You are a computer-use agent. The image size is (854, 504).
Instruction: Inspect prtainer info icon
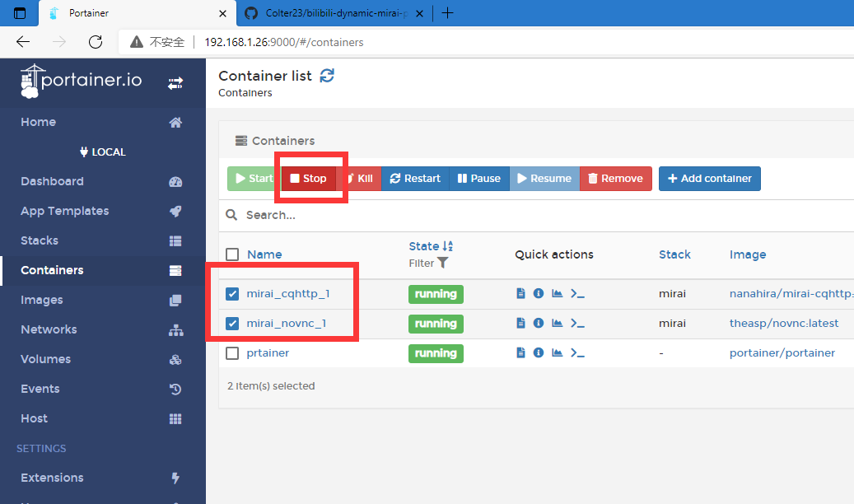tap(539, 352)
